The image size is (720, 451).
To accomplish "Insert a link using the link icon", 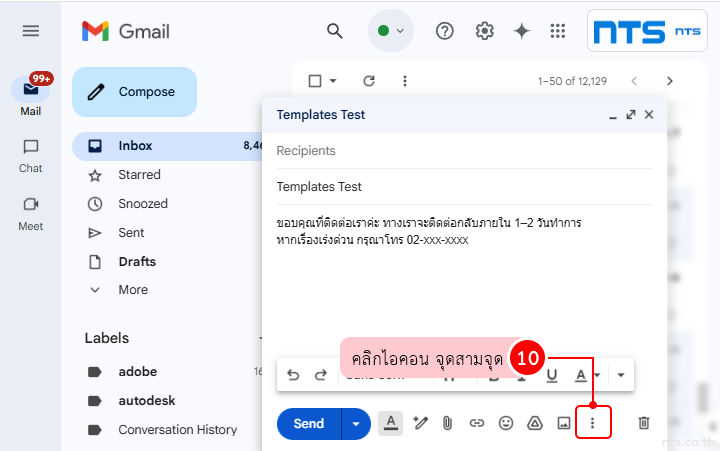I will coord(477,423).
